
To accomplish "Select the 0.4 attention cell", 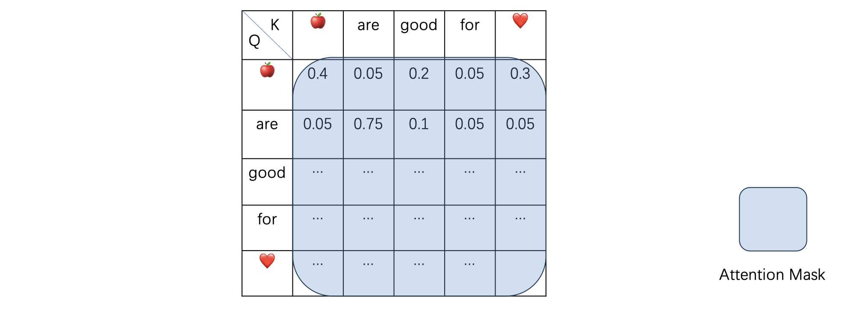I will [x=318, y=85].
